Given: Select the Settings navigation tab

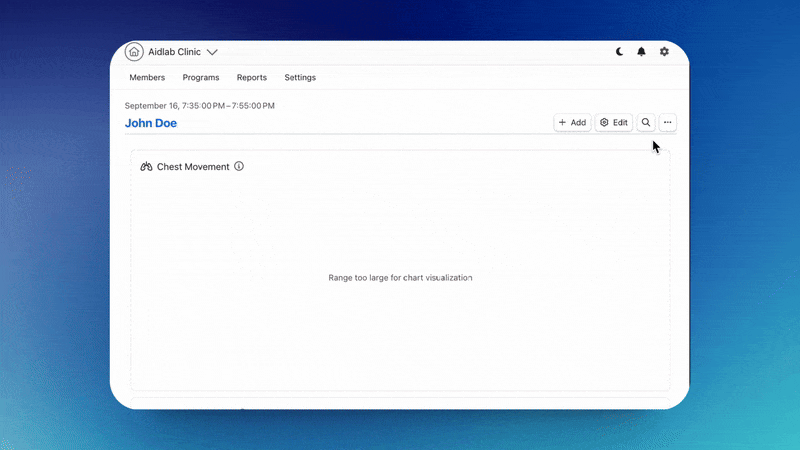Looking at the screenshot, I should coord(300,78).
